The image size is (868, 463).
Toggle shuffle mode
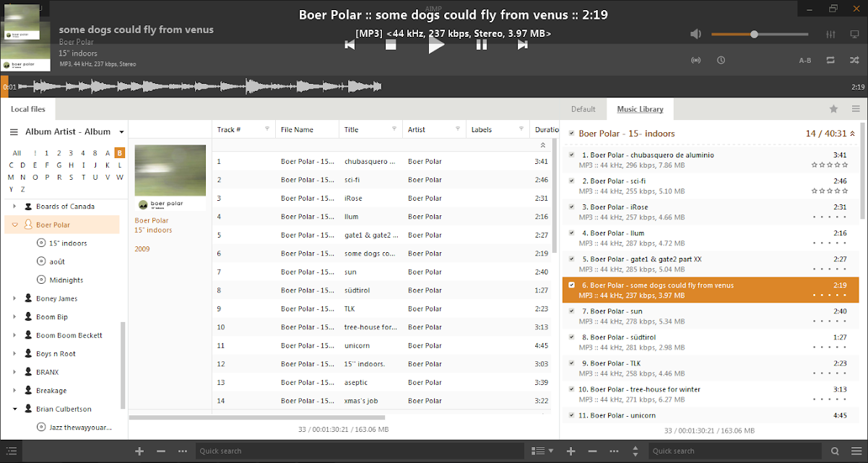853,60
